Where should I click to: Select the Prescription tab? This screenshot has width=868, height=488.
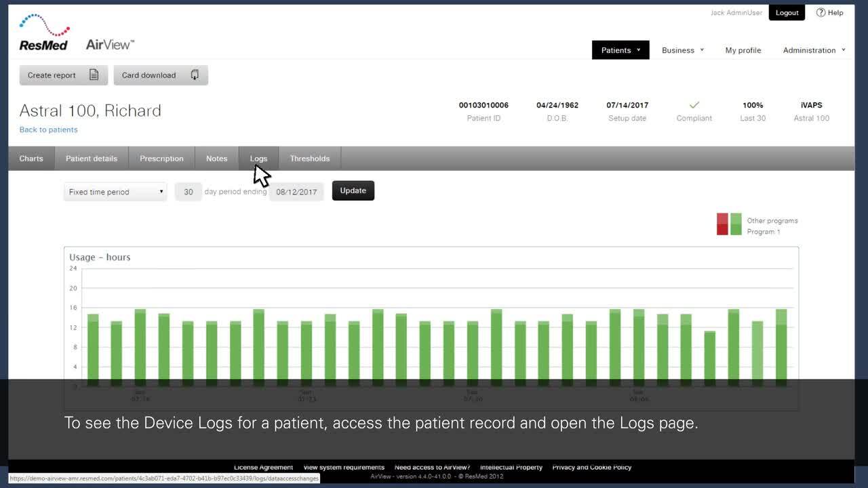(x=161, y=159)
